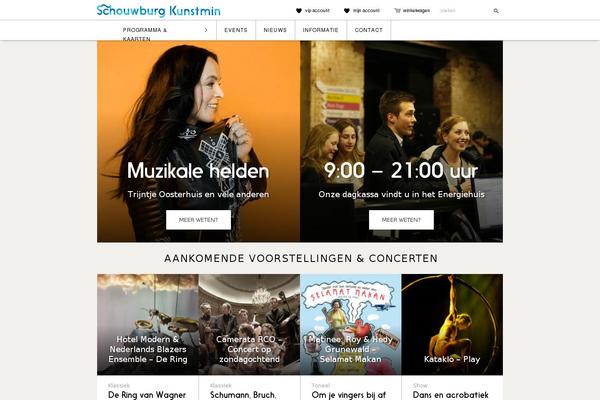This screenshot has width=600, height=400.
Task: Select the Nieuws menu item
Action: coord(275,30)
